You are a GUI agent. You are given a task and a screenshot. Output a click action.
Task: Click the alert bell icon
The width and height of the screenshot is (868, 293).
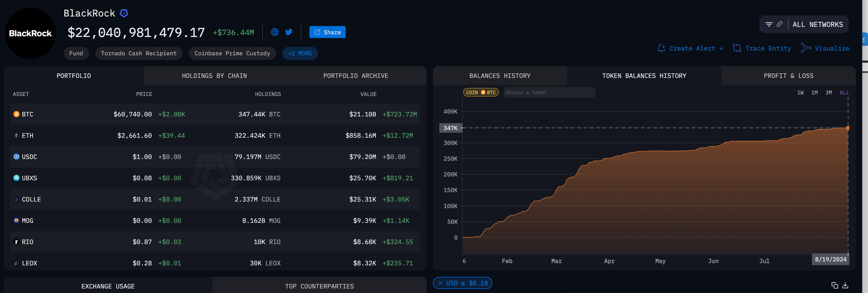click(x=661, y=48)
